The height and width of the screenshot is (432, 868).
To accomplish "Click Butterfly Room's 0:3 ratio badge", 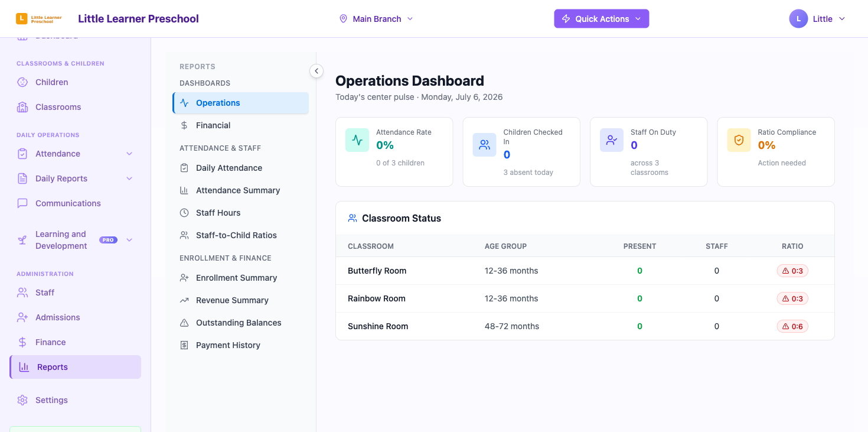I will click(x=792, y=271).
